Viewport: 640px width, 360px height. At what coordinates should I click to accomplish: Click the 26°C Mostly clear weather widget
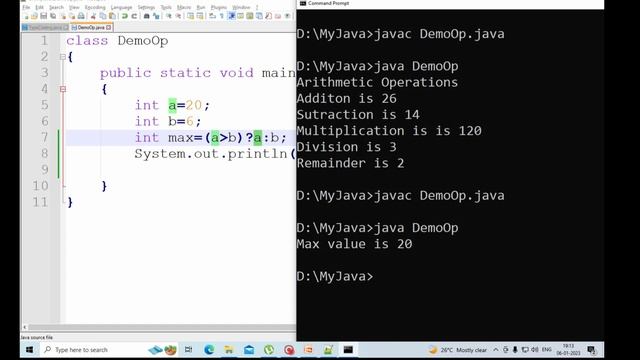(x=457, y=350)
